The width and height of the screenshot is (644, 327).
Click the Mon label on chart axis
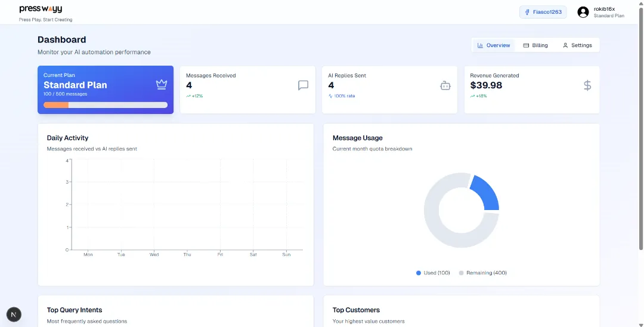click(88, 255)
